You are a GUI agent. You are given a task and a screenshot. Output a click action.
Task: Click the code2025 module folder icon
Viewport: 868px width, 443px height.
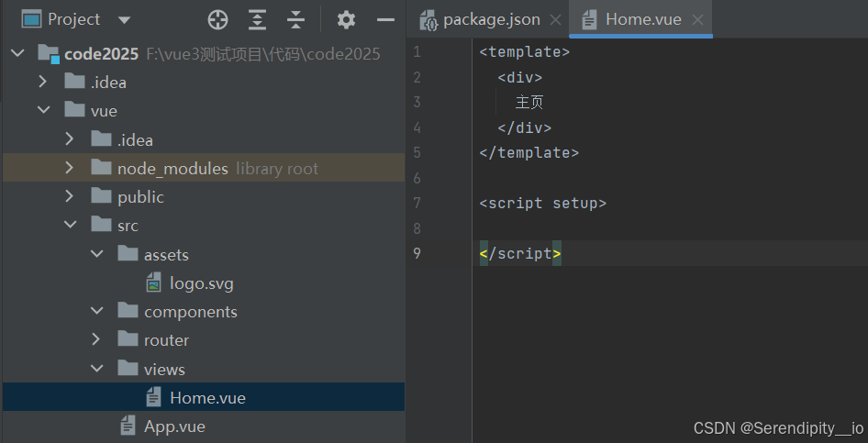click(x=48, y=53)
